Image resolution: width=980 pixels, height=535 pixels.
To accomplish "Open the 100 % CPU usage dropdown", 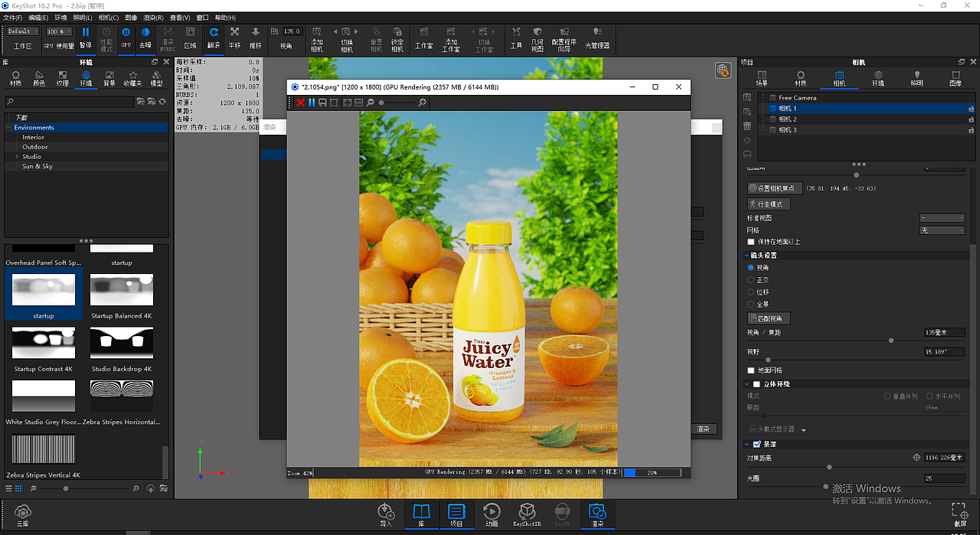I will [59, 31].
